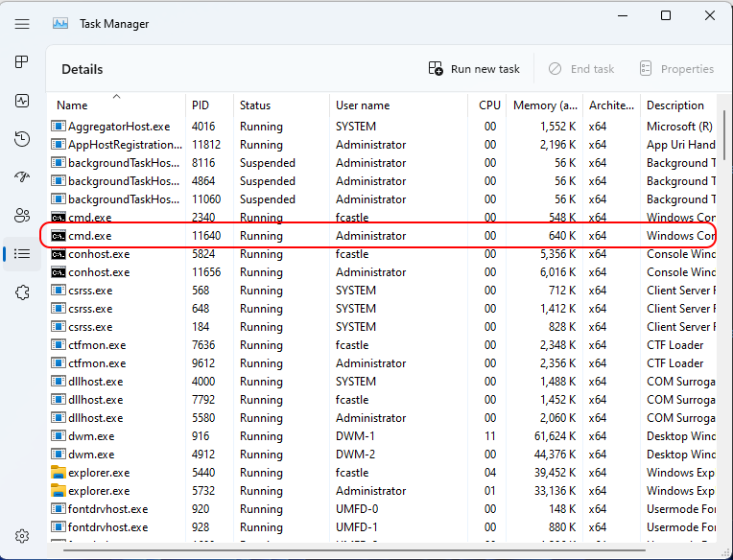Select dwm.exe row with PID 4912

click(382, 455)
